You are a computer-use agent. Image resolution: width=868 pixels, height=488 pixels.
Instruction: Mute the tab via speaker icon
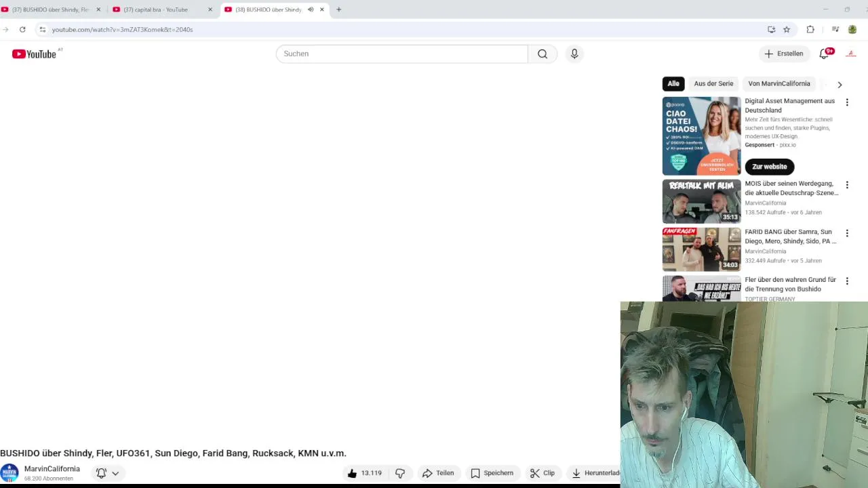[311, 9]
